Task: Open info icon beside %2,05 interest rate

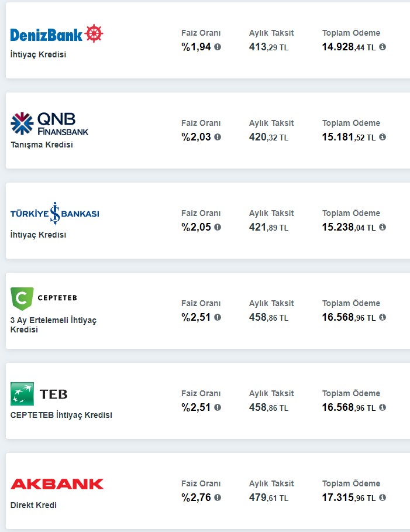Action: pos(218,227)
